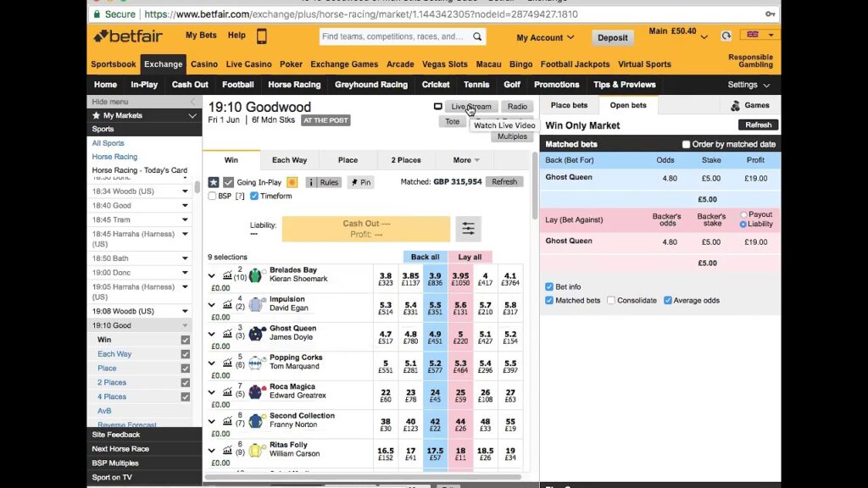
Task: Click Brelades Bay jockey silks icon
Action: (x=256, y=275)
